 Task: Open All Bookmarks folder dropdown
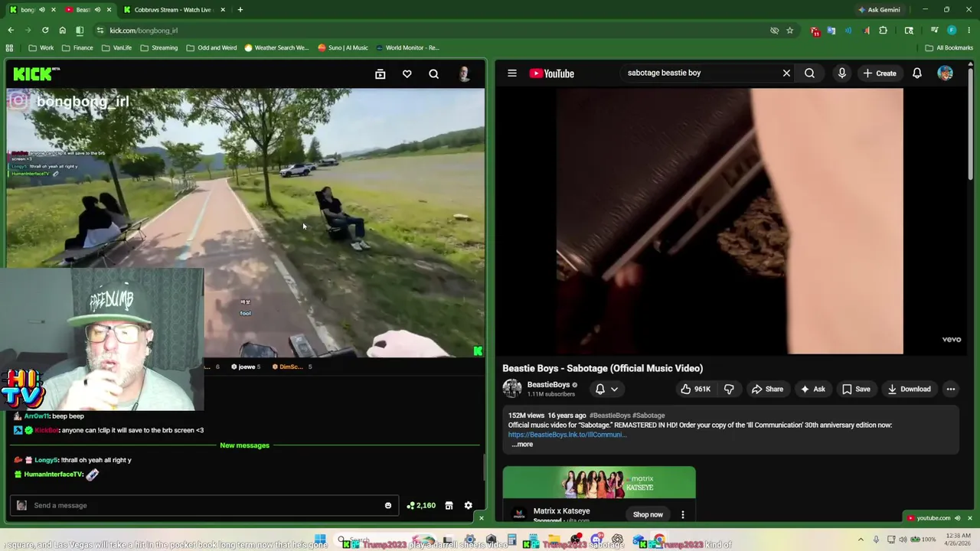point(949,47)
